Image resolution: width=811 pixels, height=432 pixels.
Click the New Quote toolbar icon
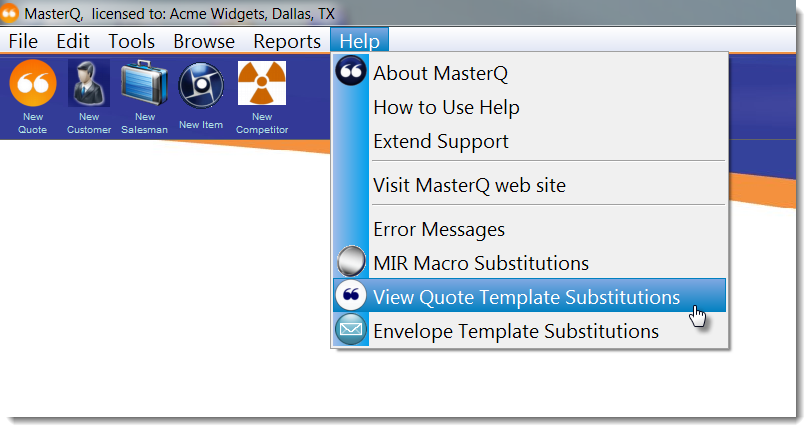pyautogui.click(x=33, y=84)
